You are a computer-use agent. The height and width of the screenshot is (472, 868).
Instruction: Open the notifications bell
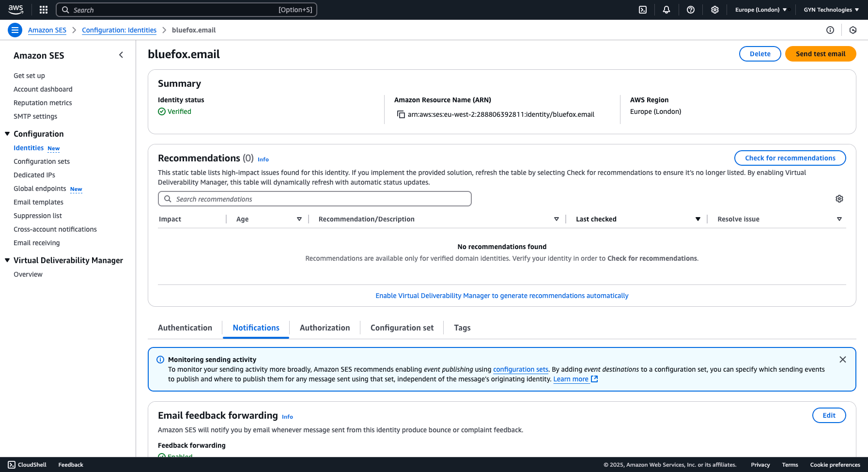(666, 10)
